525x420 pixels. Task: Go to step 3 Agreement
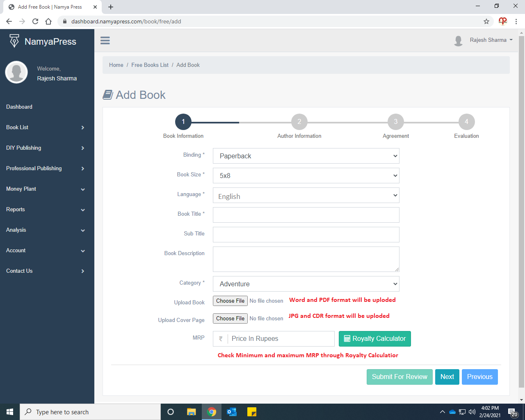point(396,122)
